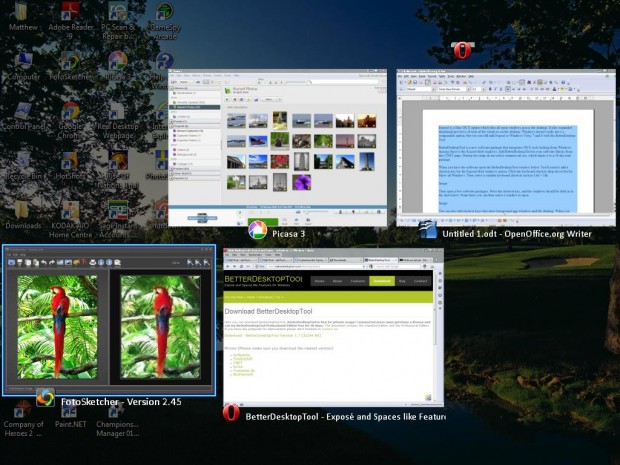Click the highlighted blue text in Writer document
This screenshot has width=620, height=465.
pos(508,169)
